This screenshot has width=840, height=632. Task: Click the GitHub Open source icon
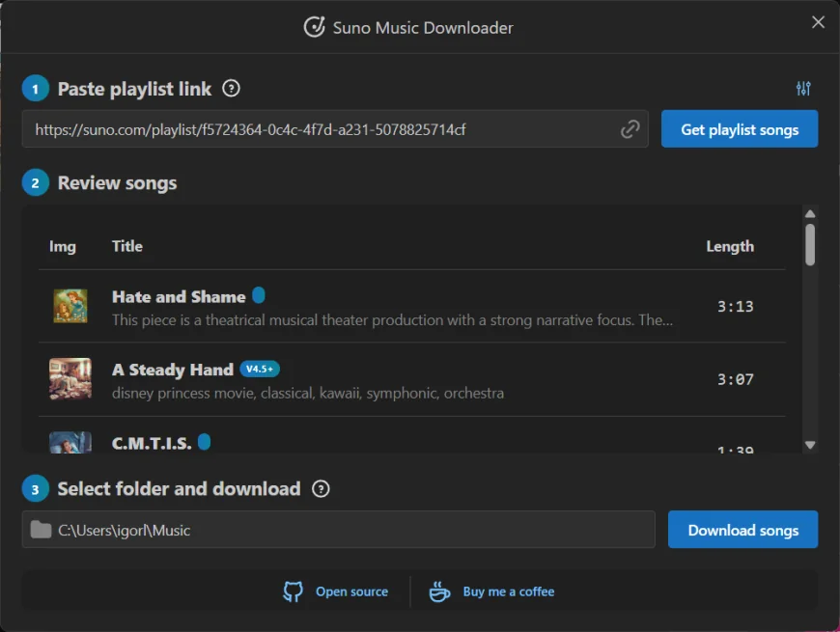pos(293,591)
